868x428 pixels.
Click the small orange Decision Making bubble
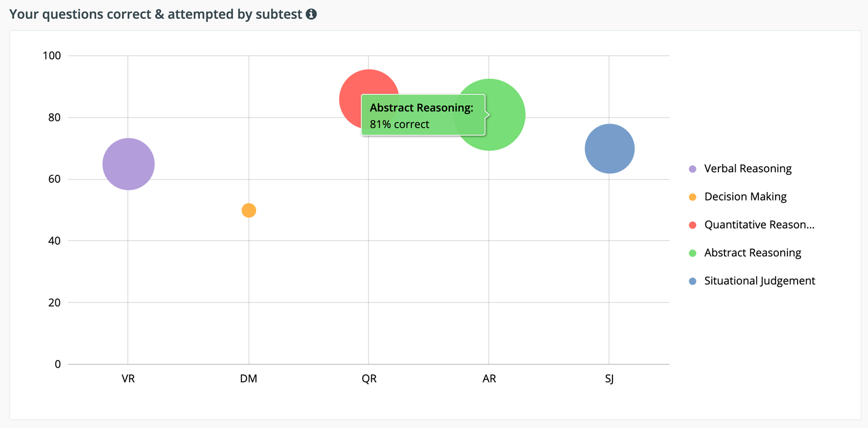248,210
